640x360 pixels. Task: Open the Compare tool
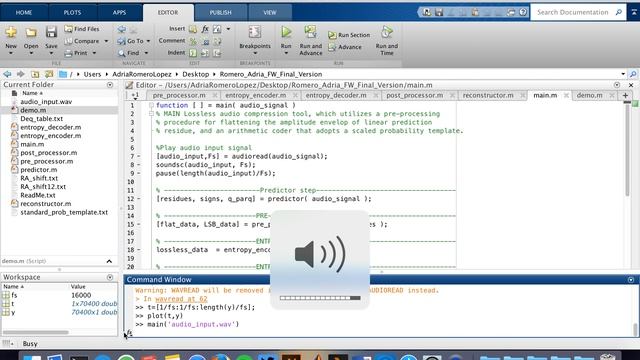86,41
